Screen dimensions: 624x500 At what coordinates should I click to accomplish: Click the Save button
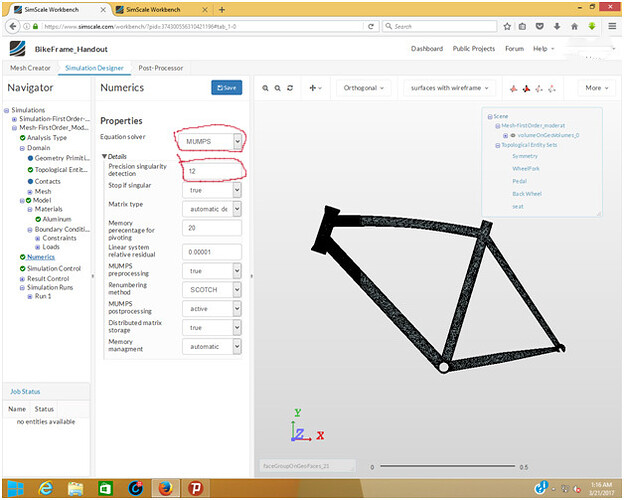click(226, 88)
